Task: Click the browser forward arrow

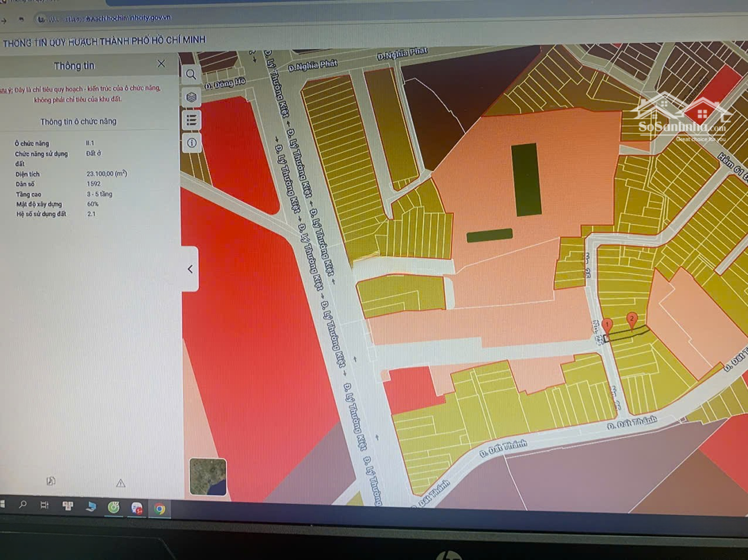Action: tap(4, 20)
